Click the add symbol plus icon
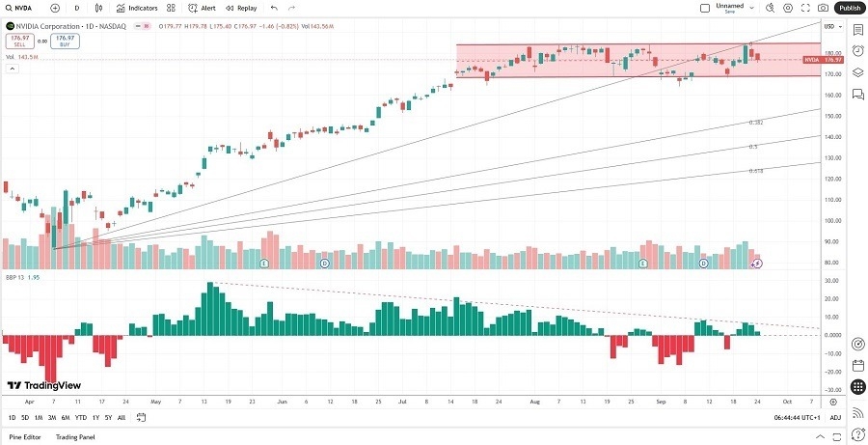 (x=55, y=8)
